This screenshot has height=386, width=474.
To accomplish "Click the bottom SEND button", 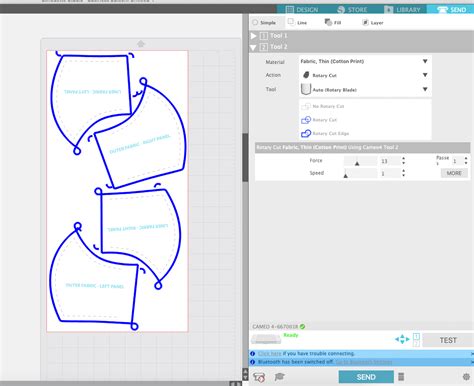I will (x=366, y=377).
